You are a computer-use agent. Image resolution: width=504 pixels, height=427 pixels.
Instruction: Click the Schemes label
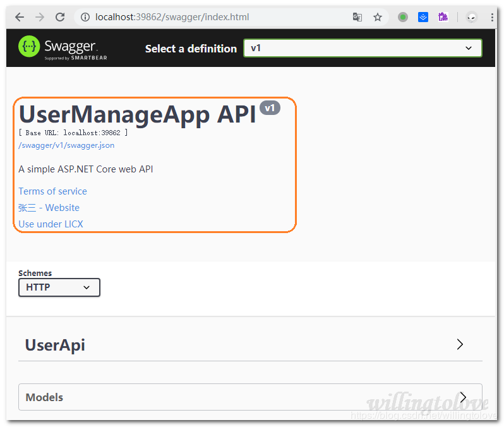click(x=35, y=273)
